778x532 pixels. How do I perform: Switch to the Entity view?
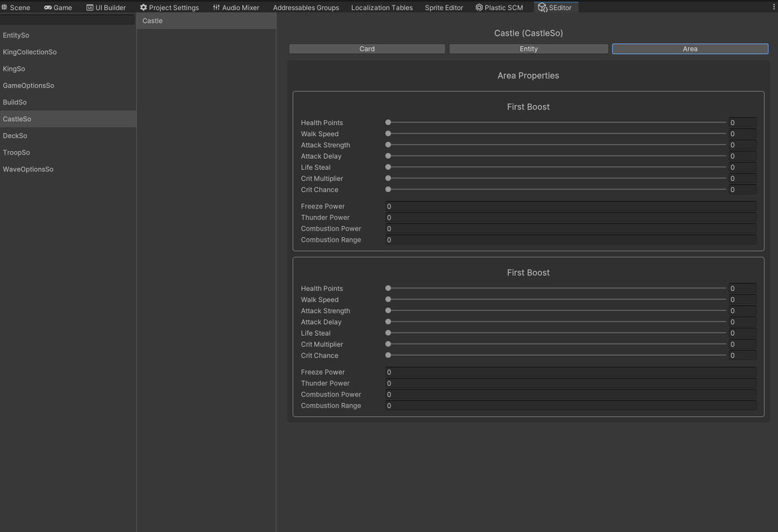click(528, 49)
